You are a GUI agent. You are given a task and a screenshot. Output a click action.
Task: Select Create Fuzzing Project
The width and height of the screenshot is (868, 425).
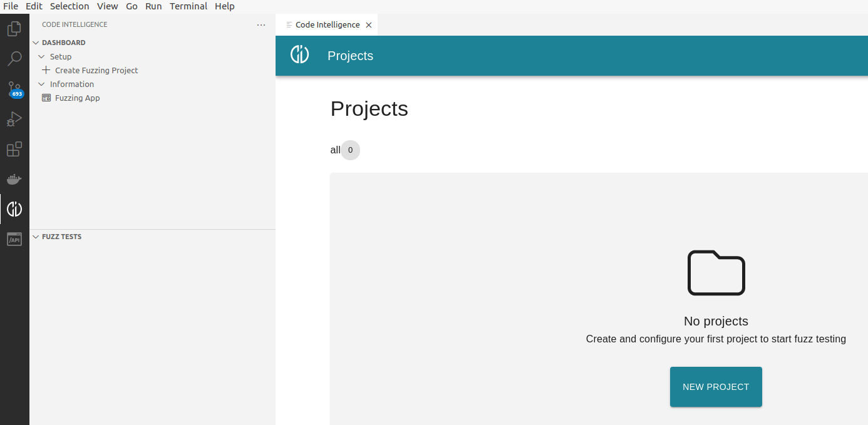pyautogui.click(x=96, y=70)
